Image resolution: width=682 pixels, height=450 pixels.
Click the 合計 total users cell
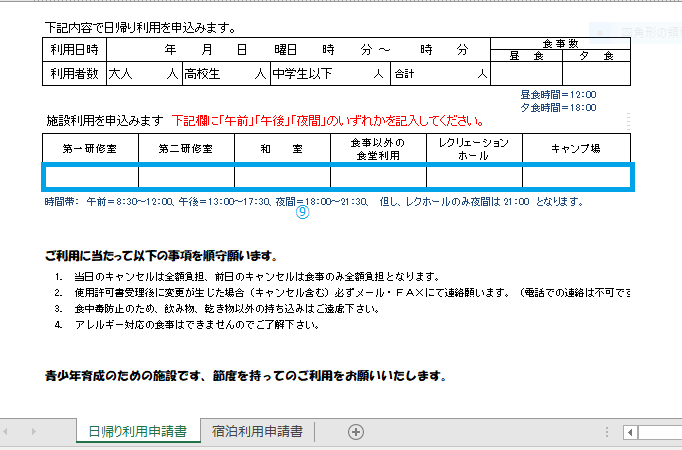440,74
